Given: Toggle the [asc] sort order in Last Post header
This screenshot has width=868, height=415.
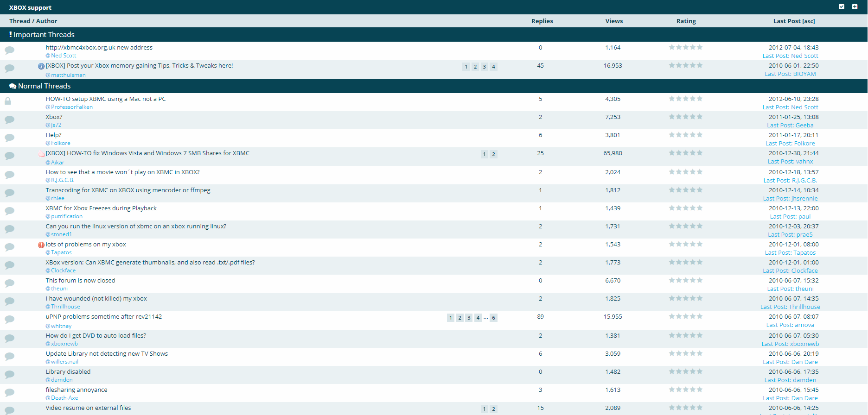Looking at the screenshot, I should click(x=809, y=21).
